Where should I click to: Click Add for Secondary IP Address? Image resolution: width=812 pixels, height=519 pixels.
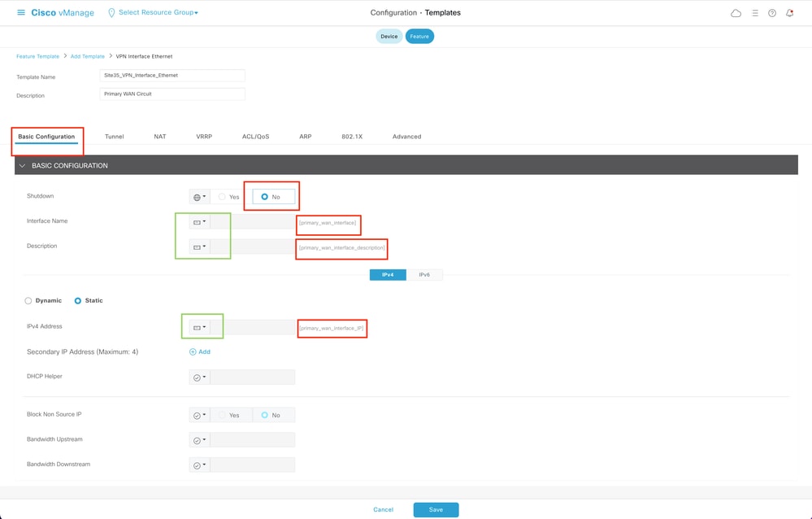click(200, 351)
